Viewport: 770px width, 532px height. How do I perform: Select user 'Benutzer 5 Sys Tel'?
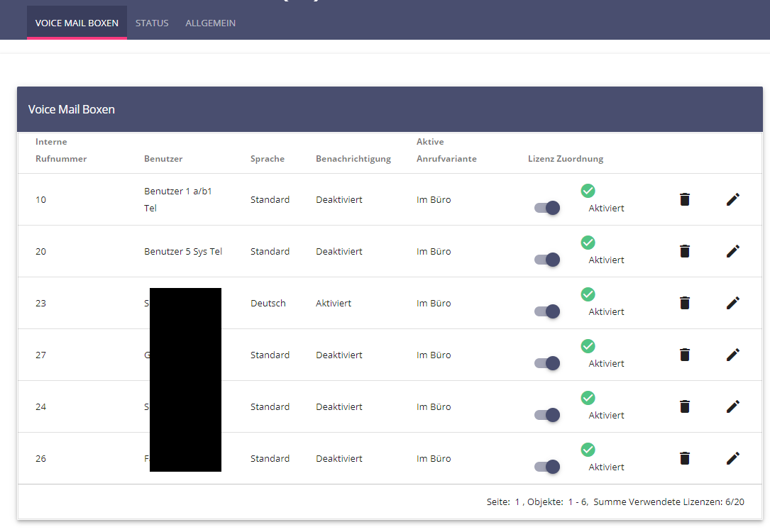click(182, 251)
